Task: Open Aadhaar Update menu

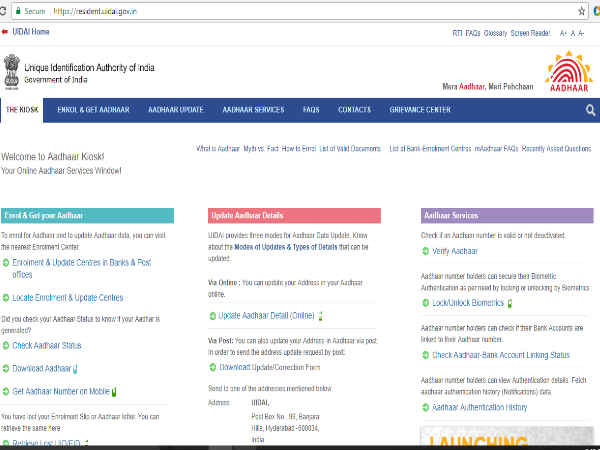Action: click(176, 110)
